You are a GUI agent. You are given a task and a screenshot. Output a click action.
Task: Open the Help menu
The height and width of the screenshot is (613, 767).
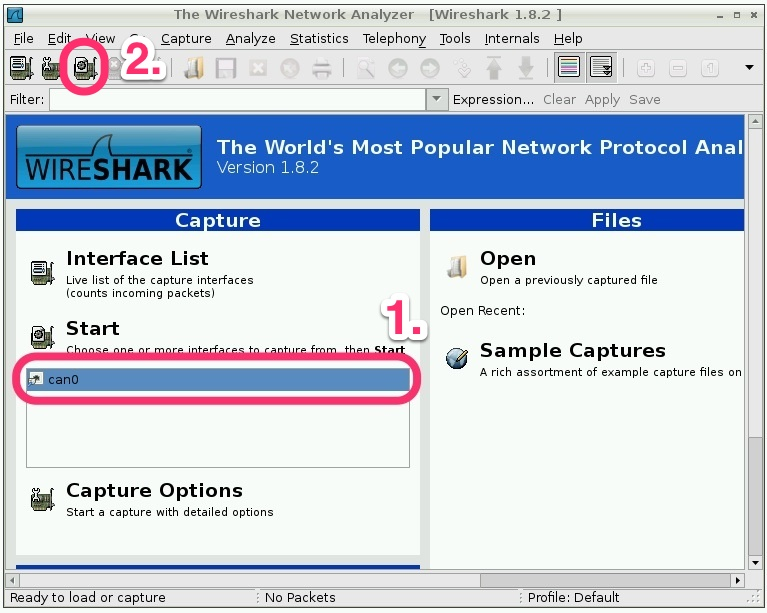click(x=568, y=38)
